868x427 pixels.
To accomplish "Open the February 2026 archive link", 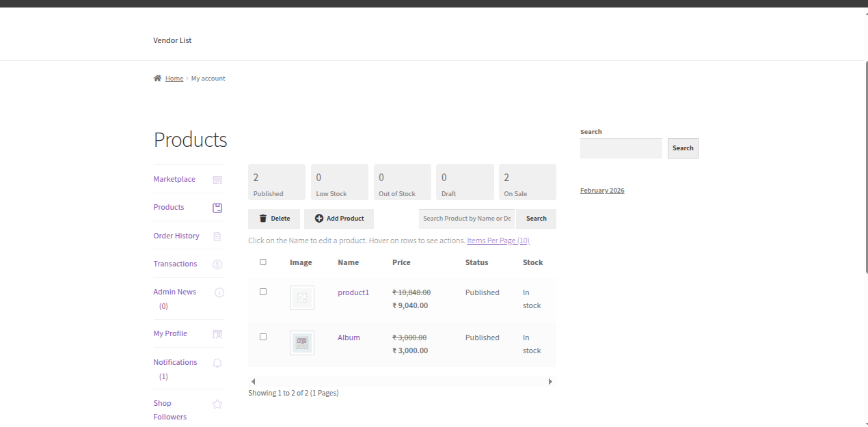I will tap(602, 190).
